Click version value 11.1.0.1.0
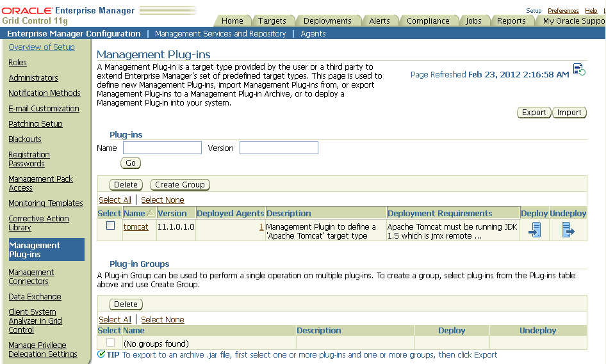 click(x=176, y=227)
